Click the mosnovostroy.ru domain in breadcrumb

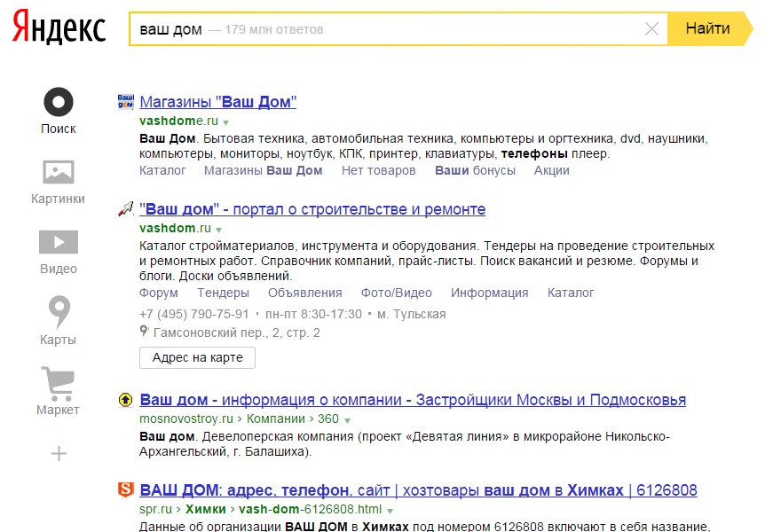186,419
